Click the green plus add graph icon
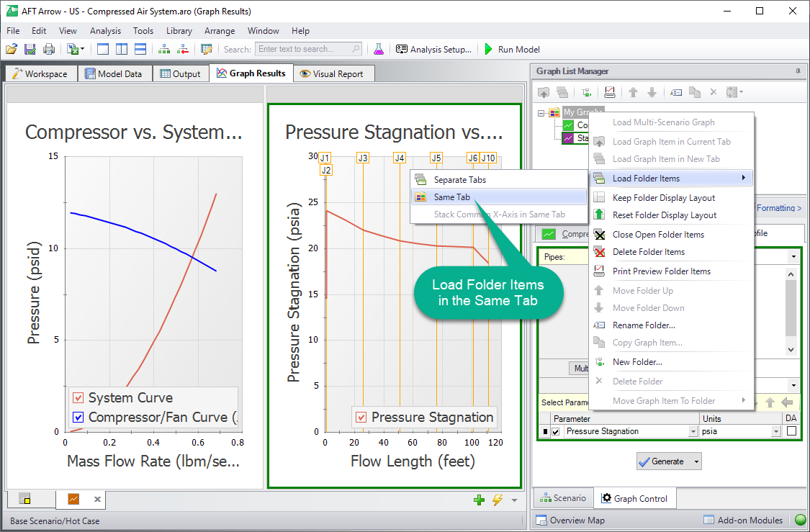The height and width of the screenshot is (532, 810). tap(479, 500)
